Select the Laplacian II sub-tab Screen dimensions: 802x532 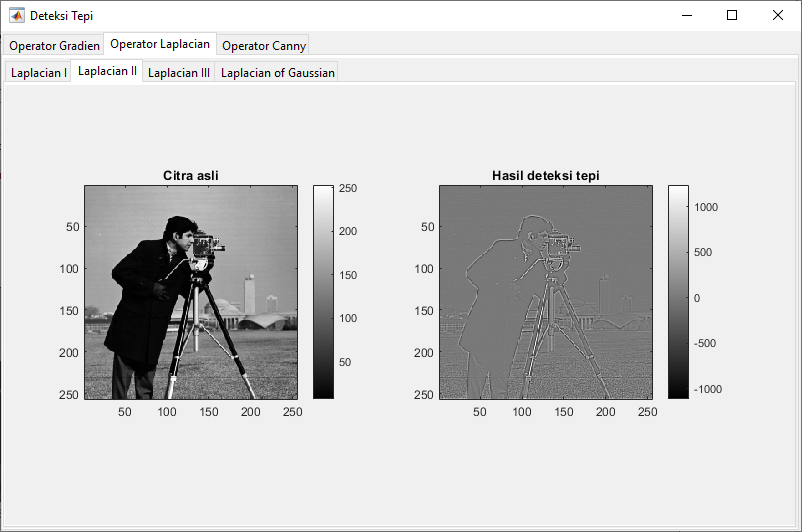point(107,71)
